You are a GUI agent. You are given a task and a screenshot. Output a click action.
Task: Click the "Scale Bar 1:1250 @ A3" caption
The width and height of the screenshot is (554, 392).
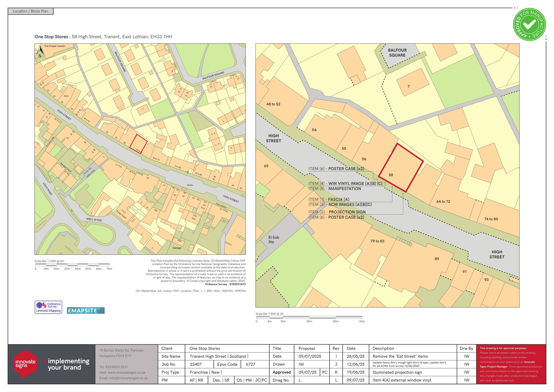pyautogui.click(x=49, y=261)
